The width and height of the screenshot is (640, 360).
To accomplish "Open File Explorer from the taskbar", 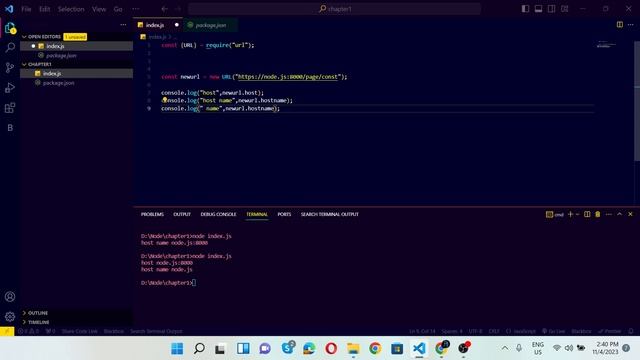I will (x=353, y=349).
